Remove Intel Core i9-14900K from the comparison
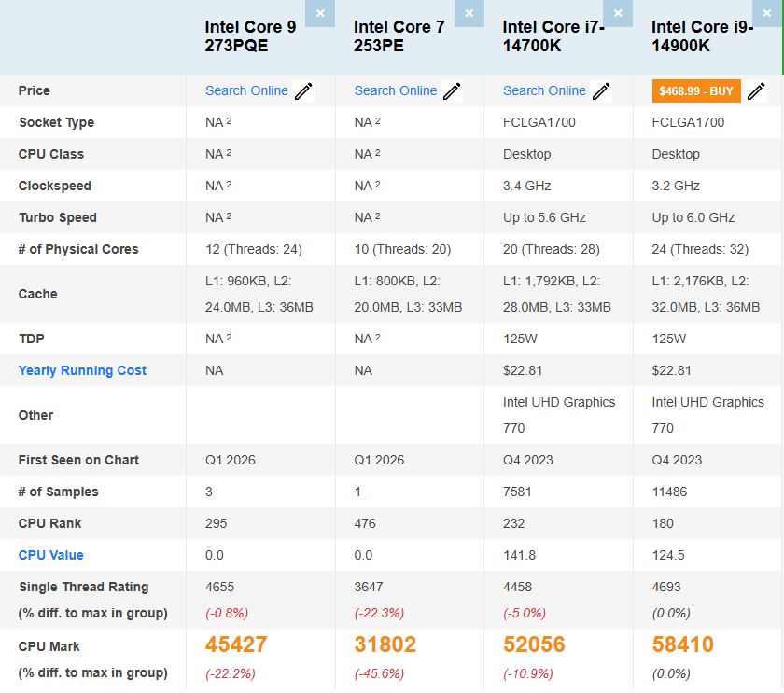Image resolution: width=784 pixels, height=693 pixels. [768, 14]
